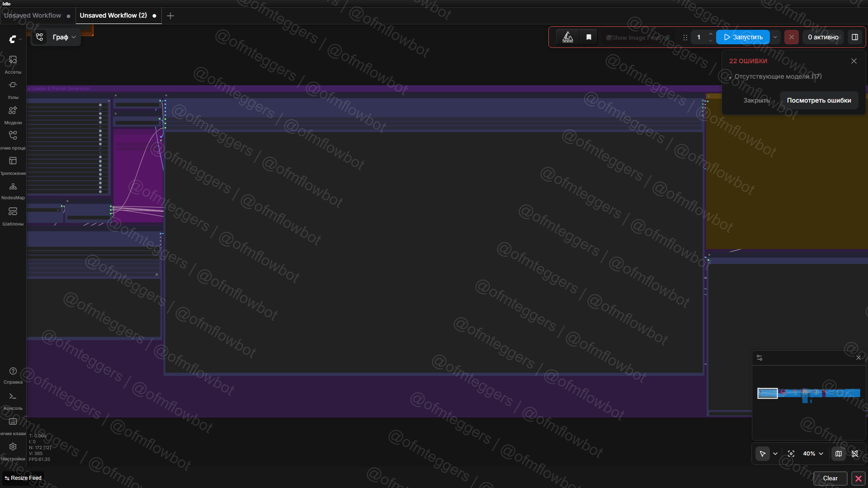Click the fit view icon

point(791,454)
